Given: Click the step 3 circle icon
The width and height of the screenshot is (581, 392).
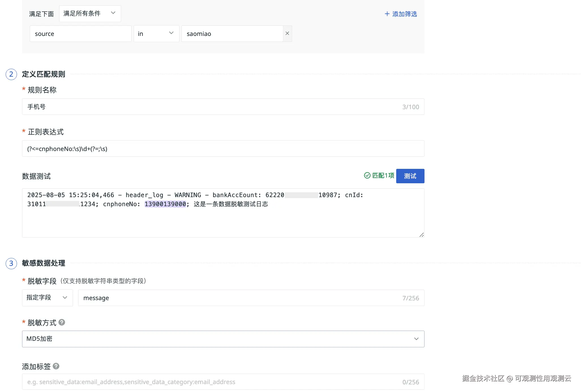Looking at the screenshot, I should tap(11, 263).
